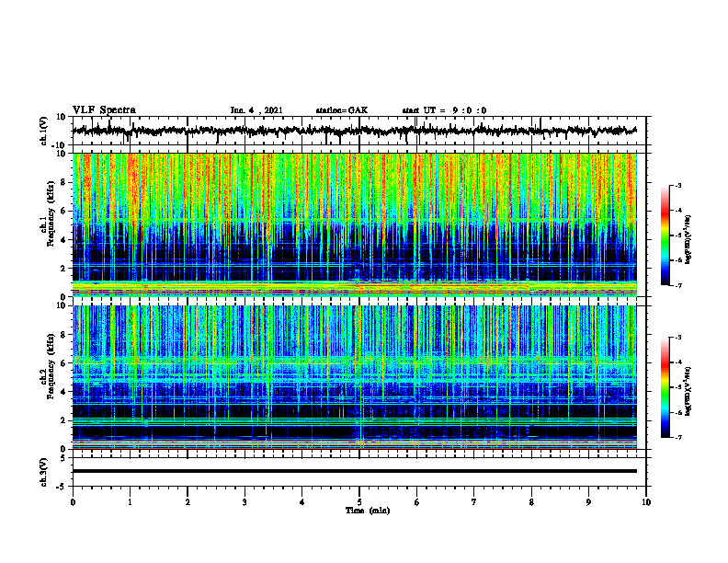
Task: Click the ch.2 color bar log(PSD) unit label
Action: click(688, 391)
